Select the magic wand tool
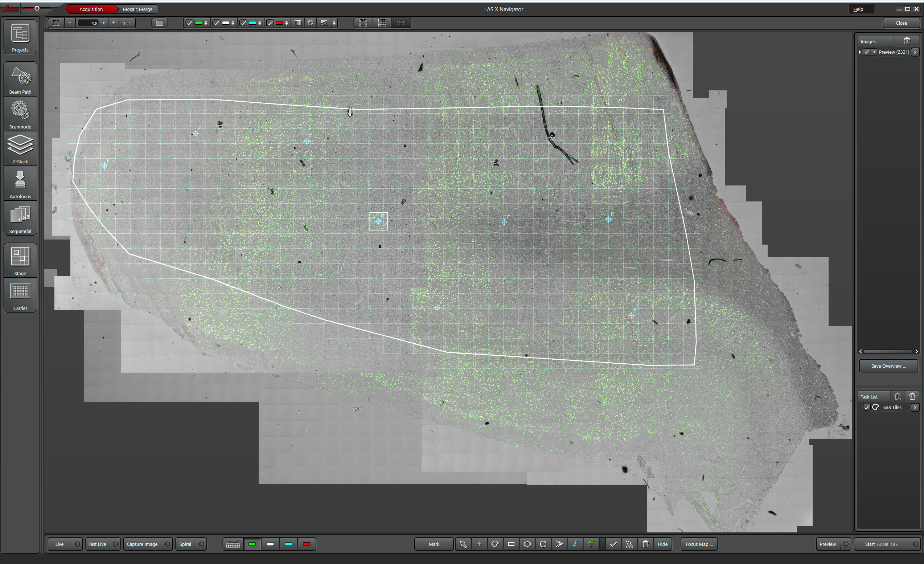This screenshot has width=924, height=564. (559, 544)
